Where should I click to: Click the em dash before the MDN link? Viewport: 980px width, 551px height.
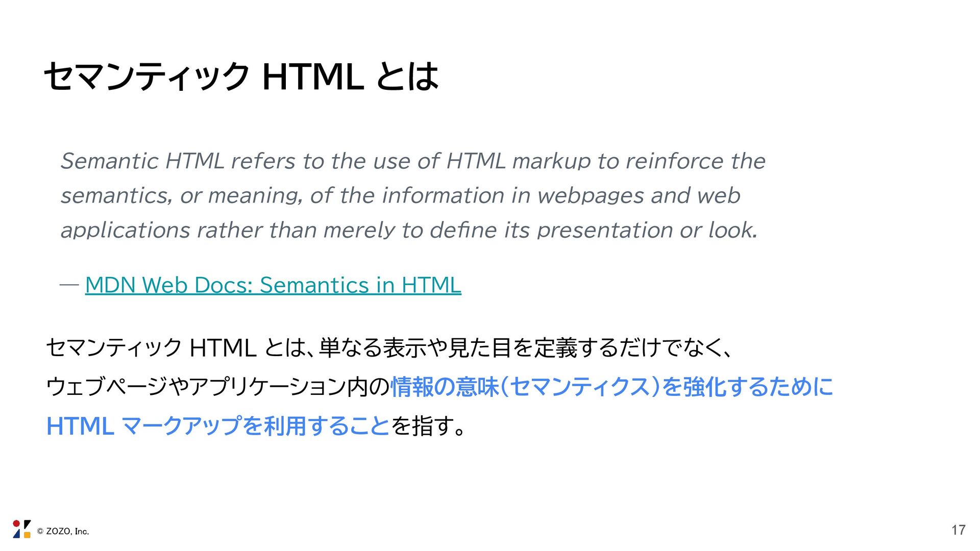click(69, 284)
